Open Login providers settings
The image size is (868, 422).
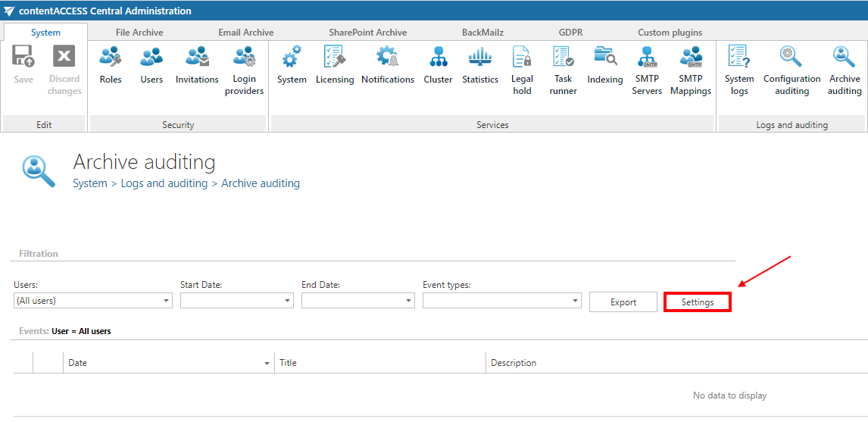[x=244, y=70]
